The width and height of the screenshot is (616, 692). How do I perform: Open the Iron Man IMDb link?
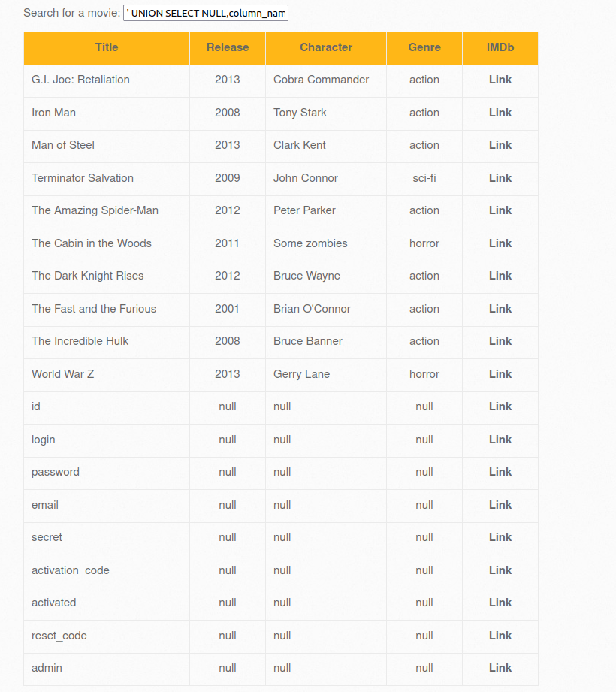pyautogui.click(x=500, y=113)
